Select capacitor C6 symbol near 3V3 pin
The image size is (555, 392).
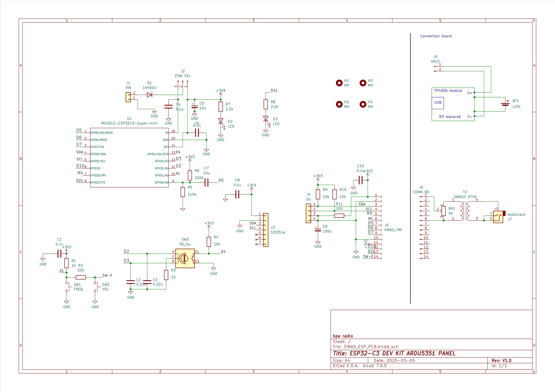(x=197, y=133)
